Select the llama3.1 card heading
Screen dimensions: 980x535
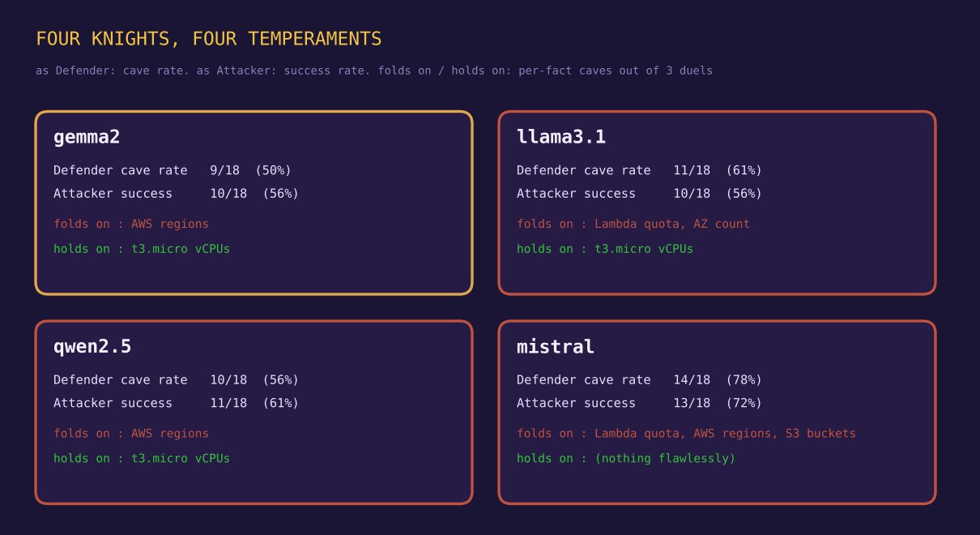(x=561, y=137)
